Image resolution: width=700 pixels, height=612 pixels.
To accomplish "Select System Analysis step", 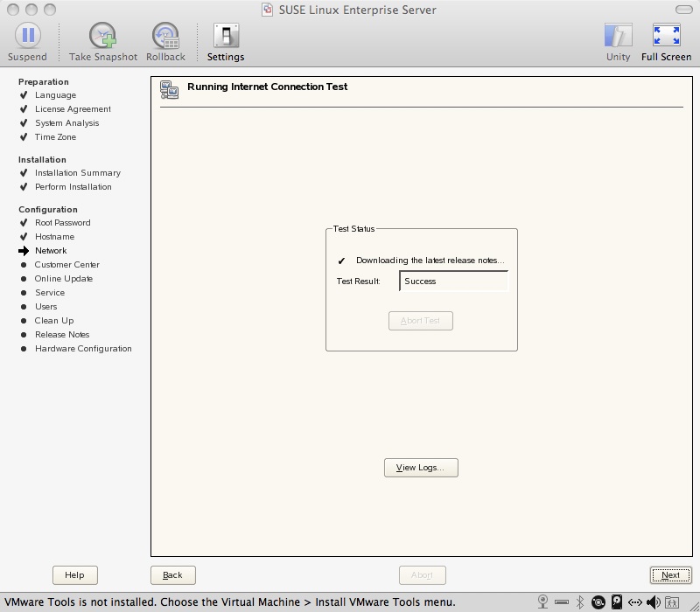I will 67,122.
